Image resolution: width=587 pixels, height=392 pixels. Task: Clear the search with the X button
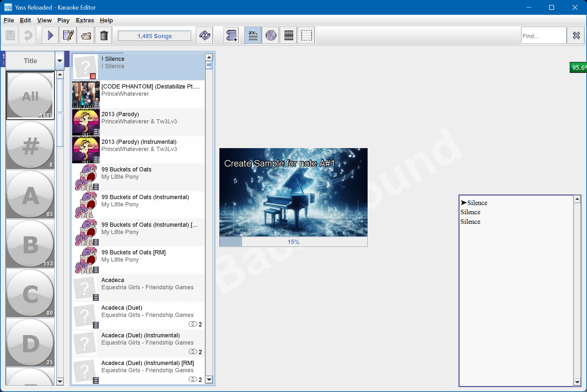(576, 35)
